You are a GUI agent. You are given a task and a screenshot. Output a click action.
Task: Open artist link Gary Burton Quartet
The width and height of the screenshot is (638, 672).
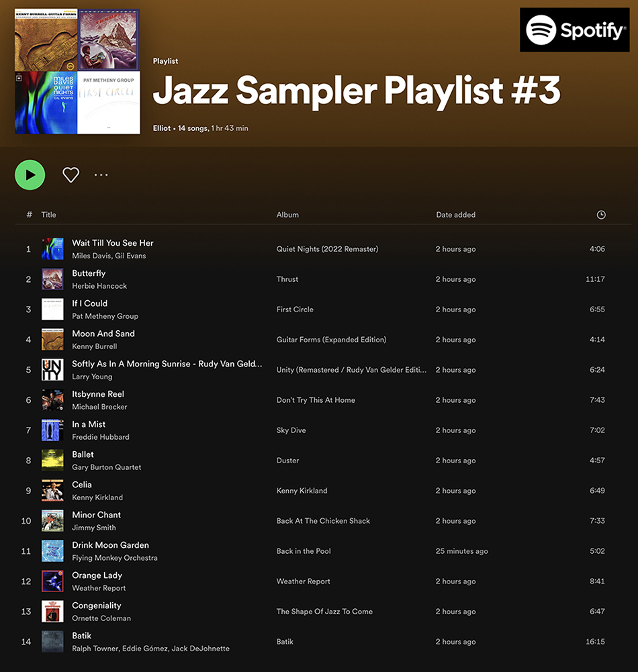click(106, 467)
